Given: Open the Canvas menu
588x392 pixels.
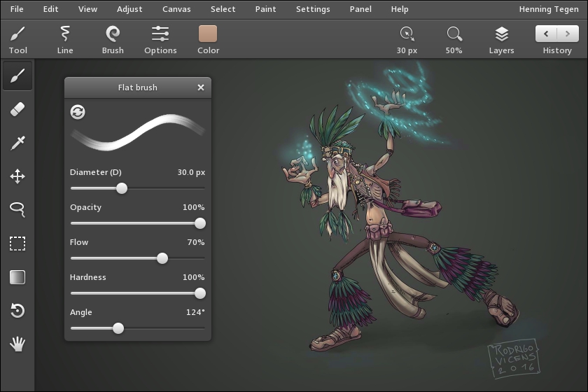Looking at the screenshot, I should (x=176, y=9).
